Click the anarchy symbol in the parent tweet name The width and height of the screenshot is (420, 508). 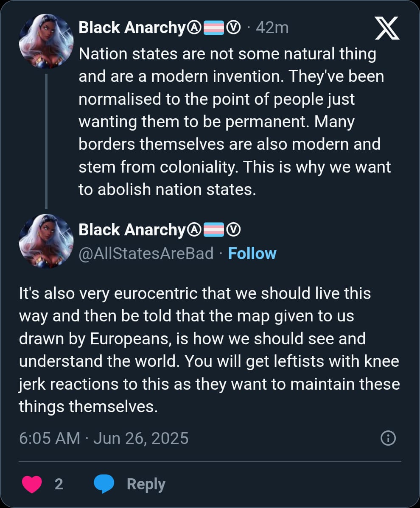pyautogui.click(x=195, y=28)
